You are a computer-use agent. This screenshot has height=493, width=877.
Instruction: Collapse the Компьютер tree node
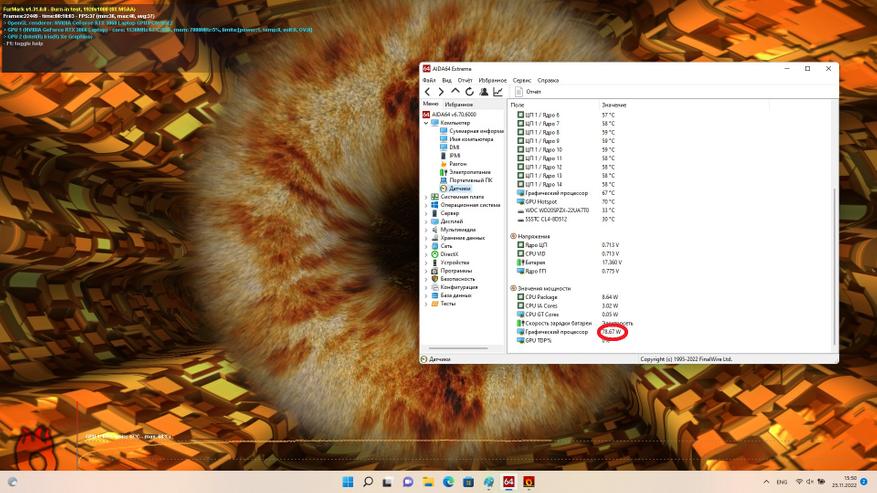click(x=426, y=123)
